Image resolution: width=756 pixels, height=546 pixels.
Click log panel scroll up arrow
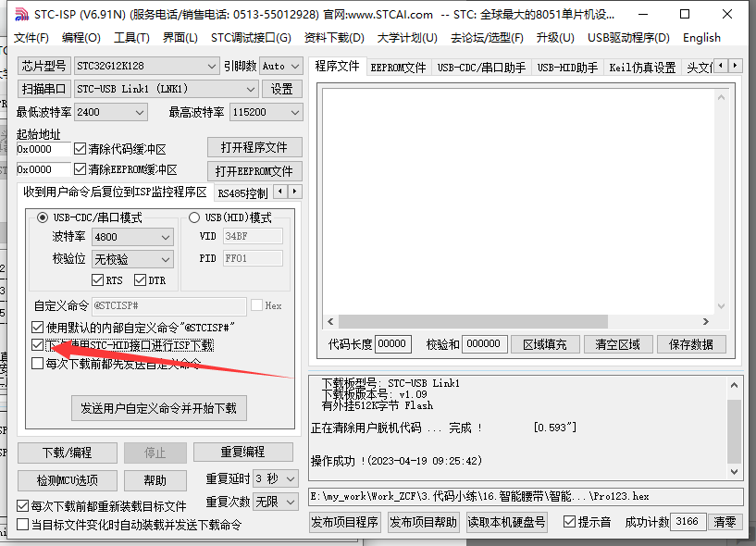click(734, 385)
